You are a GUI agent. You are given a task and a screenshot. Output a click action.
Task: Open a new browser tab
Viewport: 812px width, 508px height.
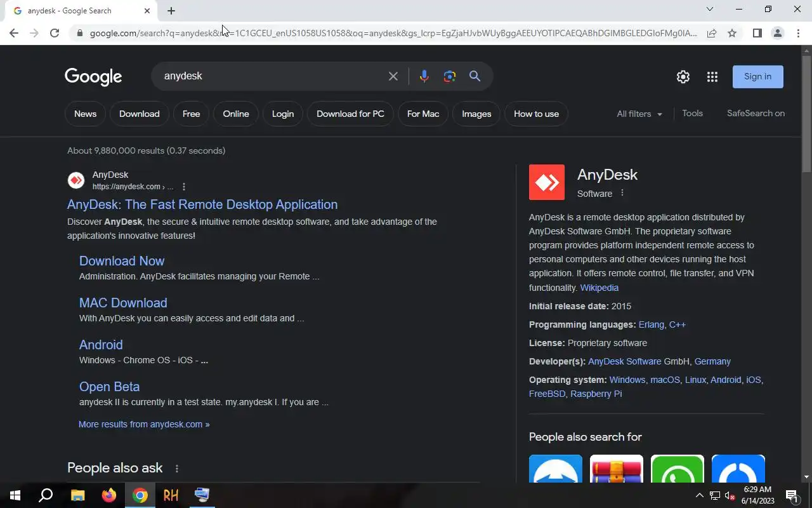tap(171, 11)
